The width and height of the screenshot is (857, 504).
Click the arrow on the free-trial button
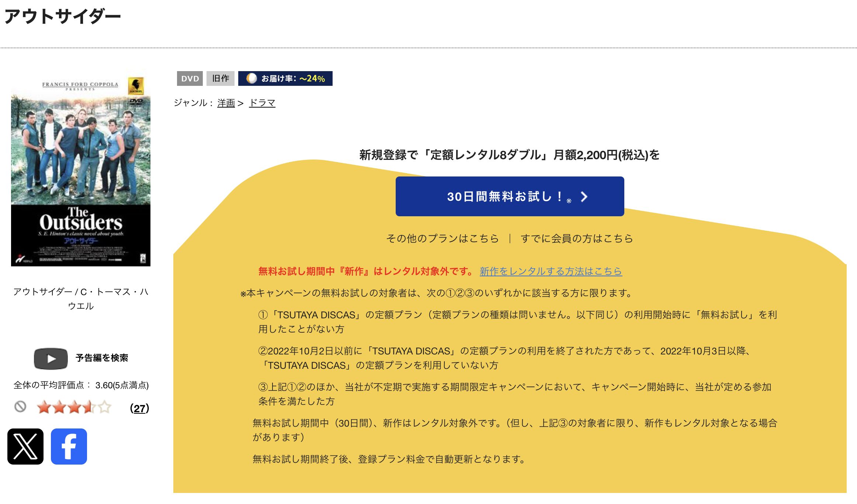point(584,197)
